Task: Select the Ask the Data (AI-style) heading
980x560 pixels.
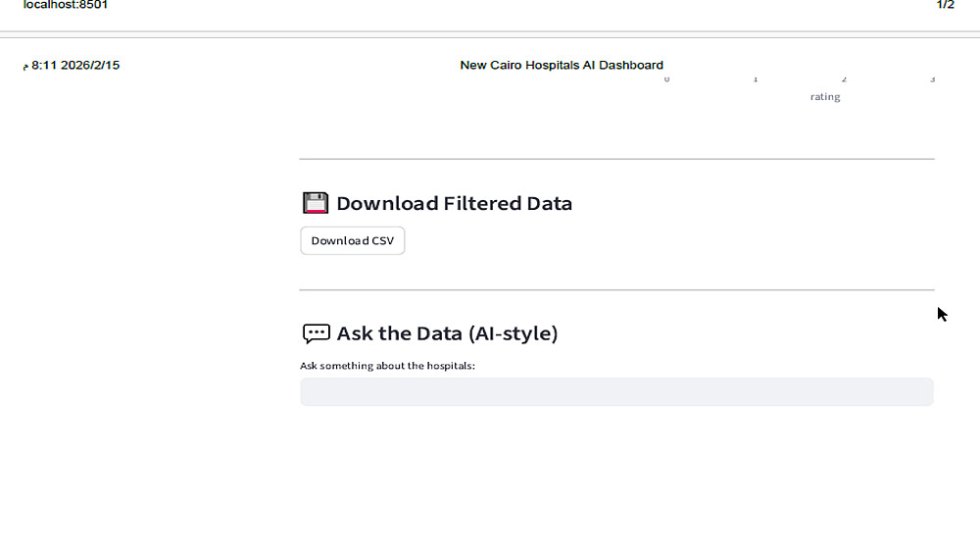Action: (447, 333)
